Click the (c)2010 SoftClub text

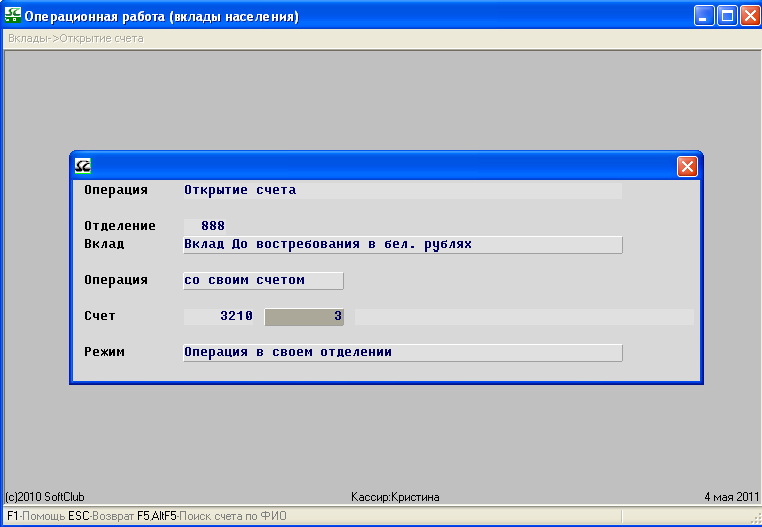(45, 497)
